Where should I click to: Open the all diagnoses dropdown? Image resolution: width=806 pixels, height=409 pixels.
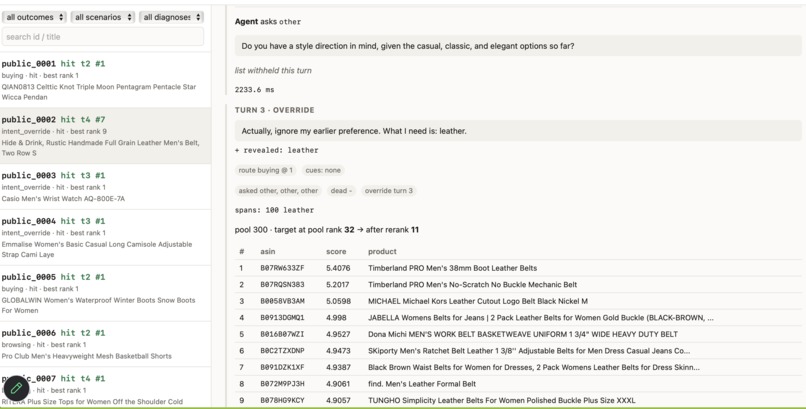coord(171,17)
